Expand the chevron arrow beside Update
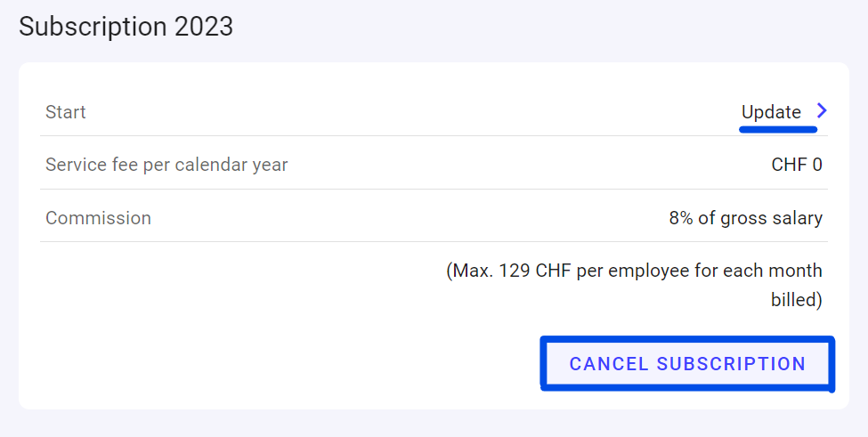Screen dimensions: 868x437 [x=822, y=111]
